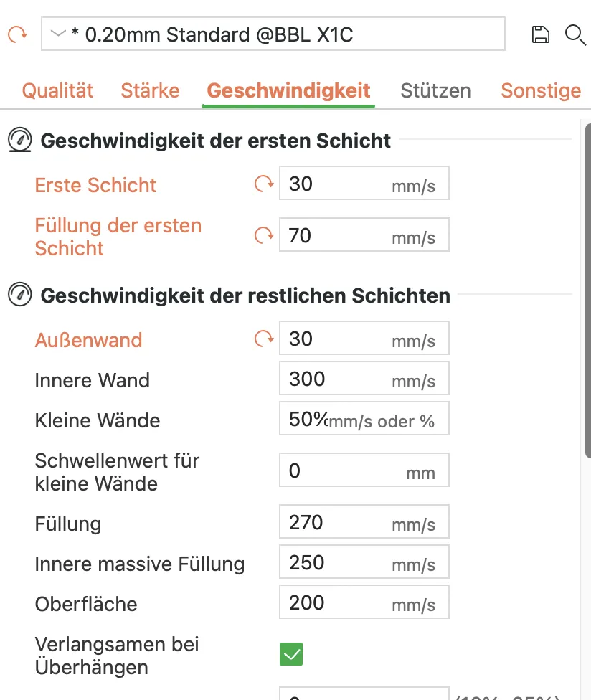Click the save preset floppy disk icon
The image size is (591, 700).
(540, 34)
